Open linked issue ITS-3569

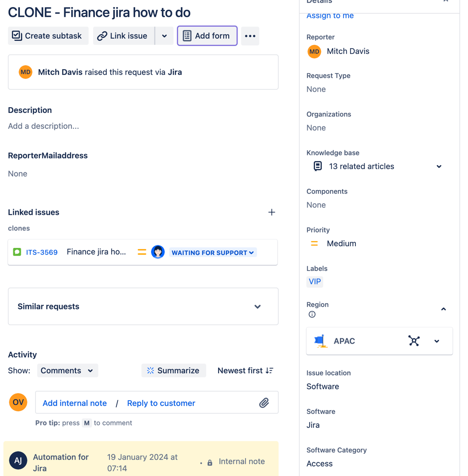[42, 252]
